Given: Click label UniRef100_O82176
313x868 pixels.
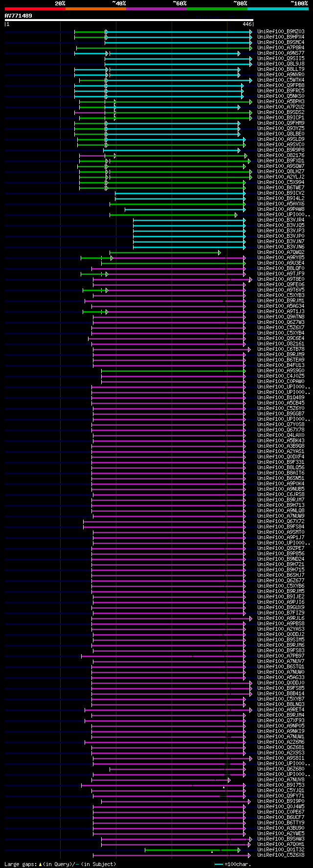Looking at the screenshot, I should (x=281, y=156).
